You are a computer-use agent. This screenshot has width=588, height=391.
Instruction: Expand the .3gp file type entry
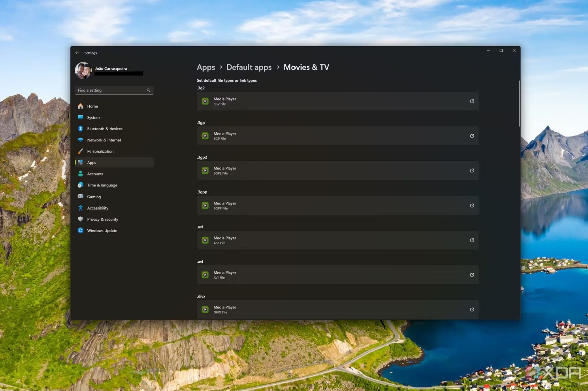click(x=337, y=135)
